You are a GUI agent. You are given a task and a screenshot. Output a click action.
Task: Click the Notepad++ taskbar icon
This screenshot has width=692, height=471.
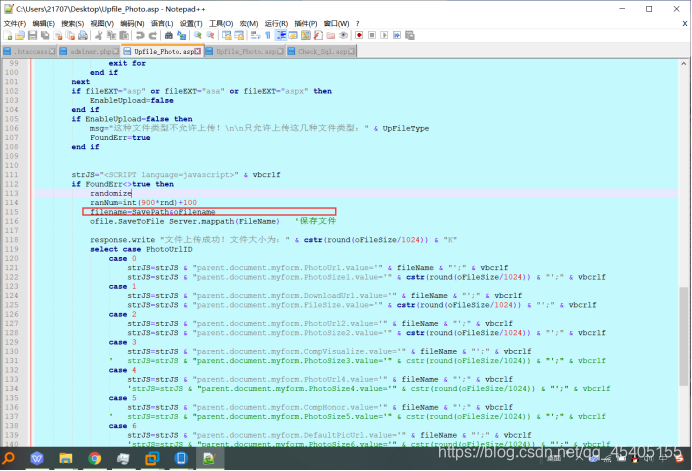tap(209, 459)
